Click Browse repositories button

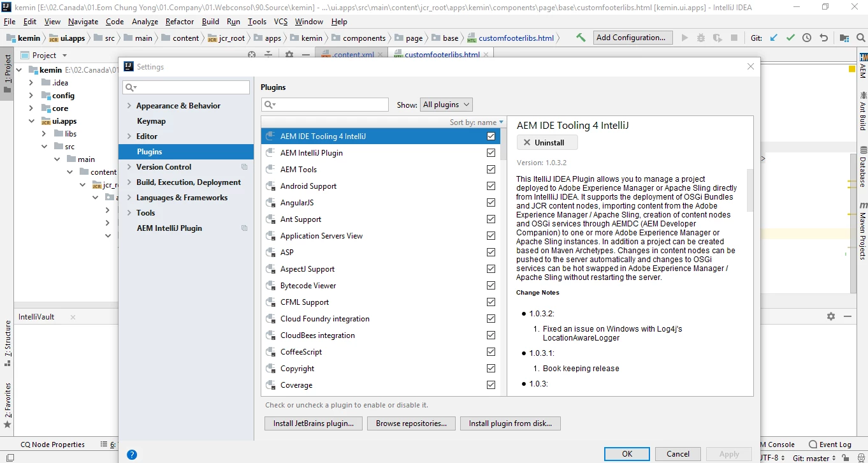click(x=411, y=423)
